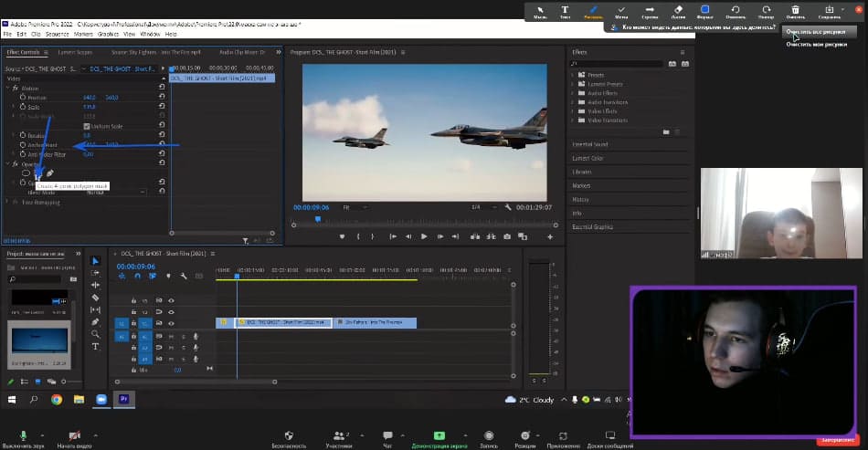Image resolution: width=868 pixels, height=450 pixels.
Task: Select the Track Select Forward tool
Action: tap(95, 273)
